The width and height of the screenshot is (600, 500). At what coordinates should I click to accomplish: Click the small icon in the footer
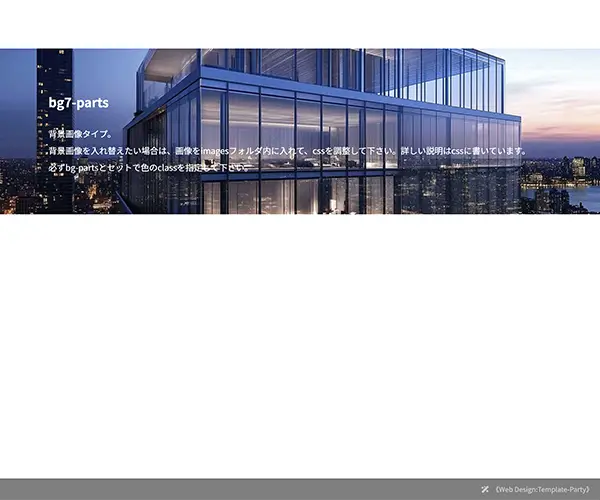coord(484,489)
